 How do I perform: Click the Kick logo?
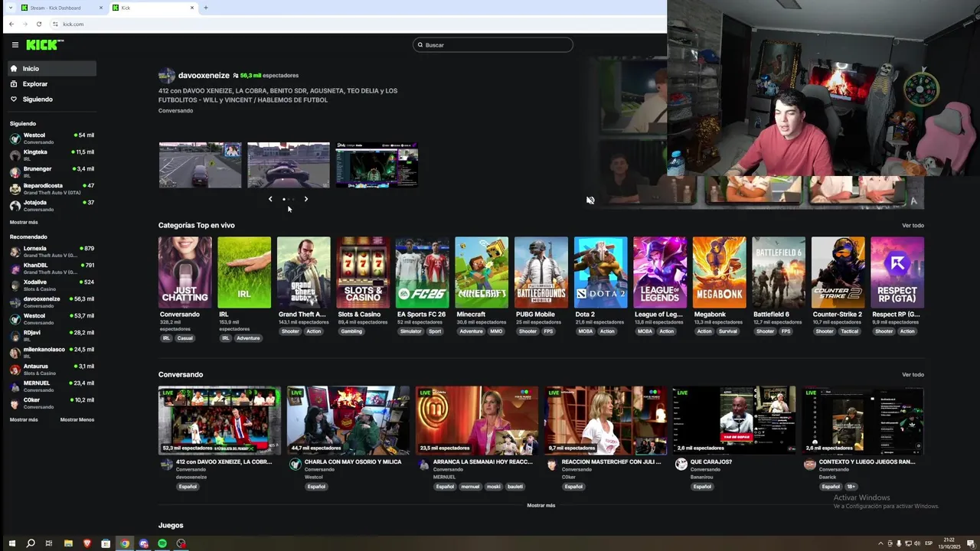click(44, 45)
